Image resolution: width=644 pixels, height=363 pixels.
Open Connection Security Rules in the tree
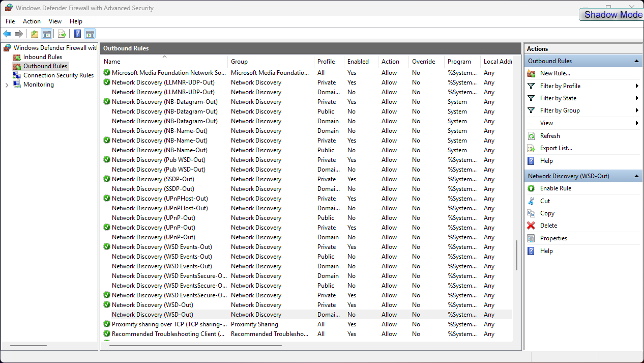tap(58, 75)
